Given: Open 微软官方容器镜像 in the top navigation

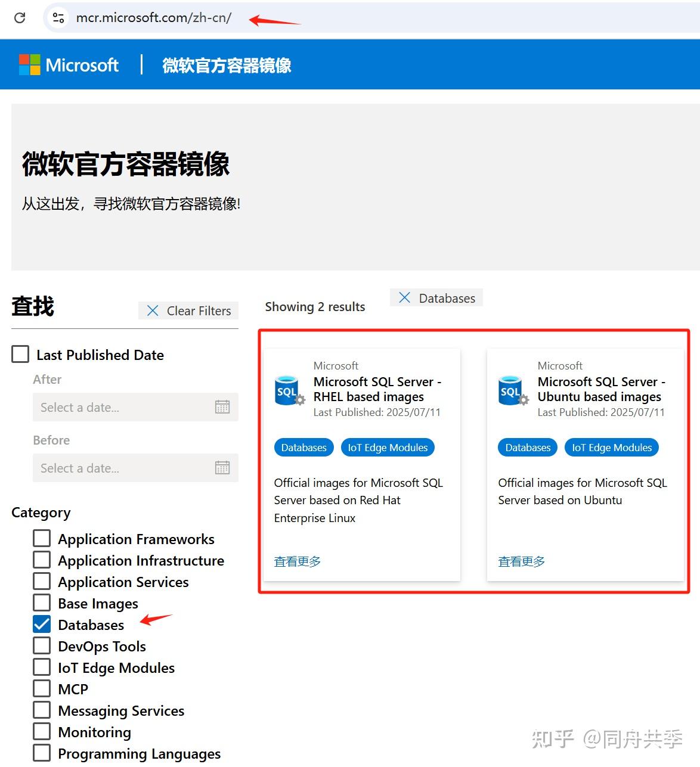Looking at the screenshot, I should pos(225,66).
